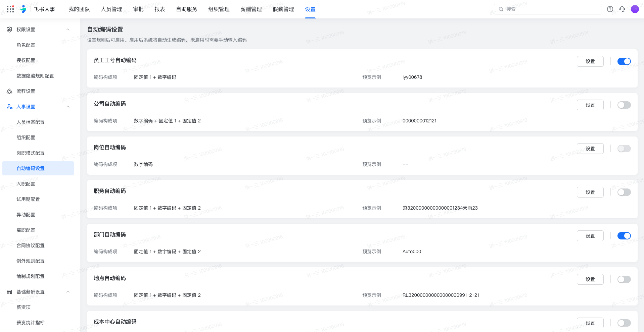
Task: Disable the 员工工号自动编码 toggle
Action: (624, 61)
